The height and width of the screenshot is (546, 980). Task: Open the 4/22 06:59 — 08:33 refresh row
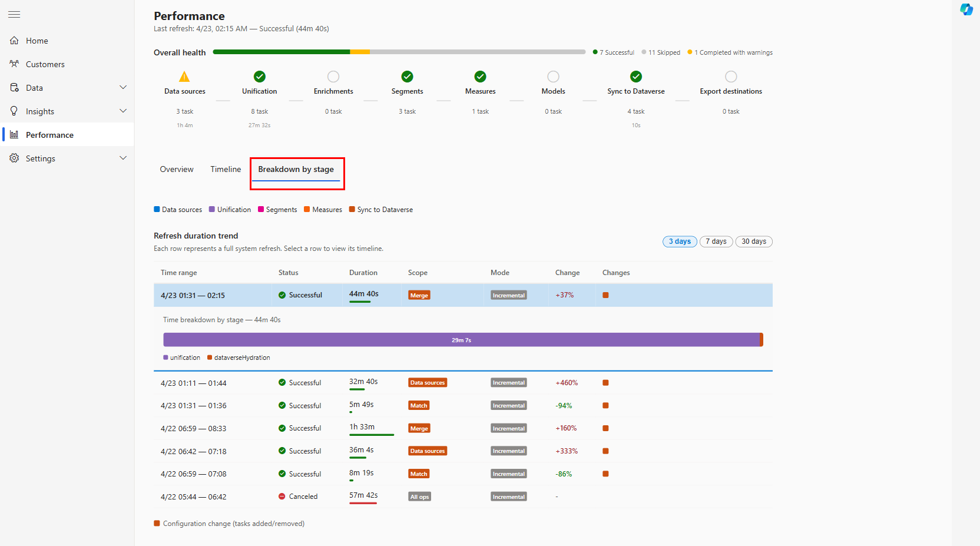click(463, 428)
